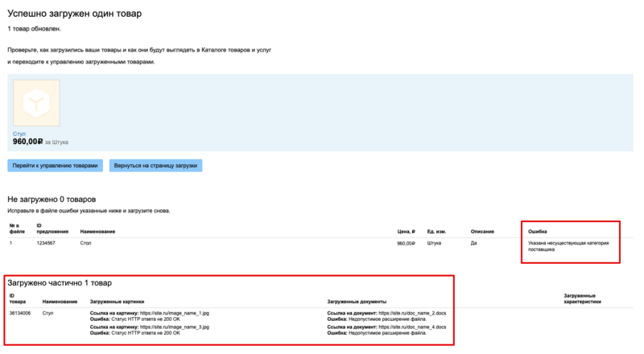Click the nonexistent supplier category error text
The height and width of the screenshot is (354, 644).
568,246
